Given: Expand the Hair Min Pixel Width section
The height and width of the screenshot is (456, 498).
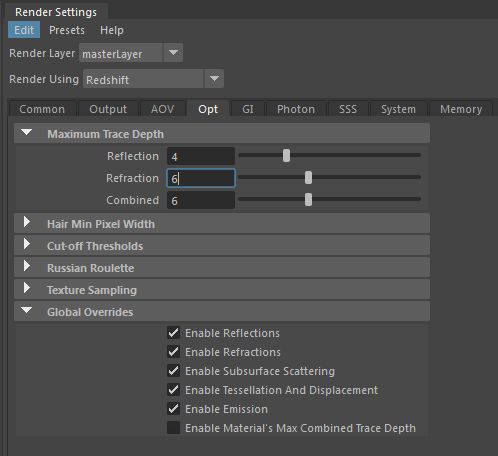Looking at the screenshot, I should [x=27, y=222].
